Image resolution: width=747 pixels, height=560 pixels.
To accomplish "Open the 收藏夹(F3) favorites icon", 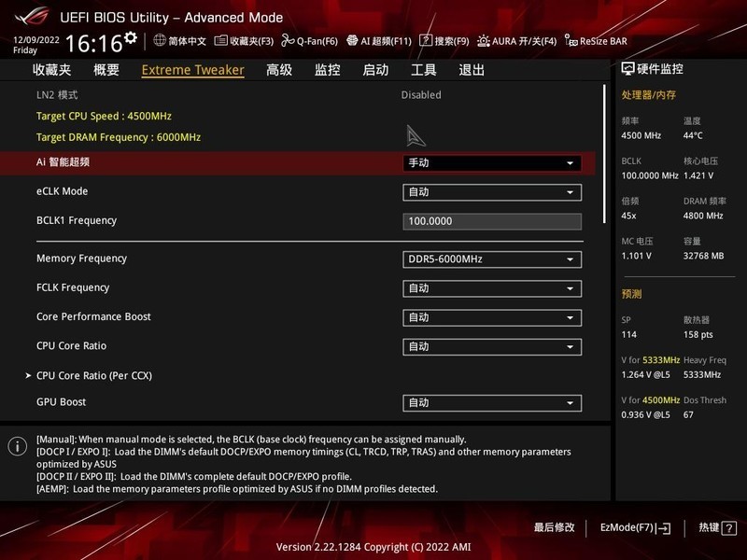I will (220, 40).
